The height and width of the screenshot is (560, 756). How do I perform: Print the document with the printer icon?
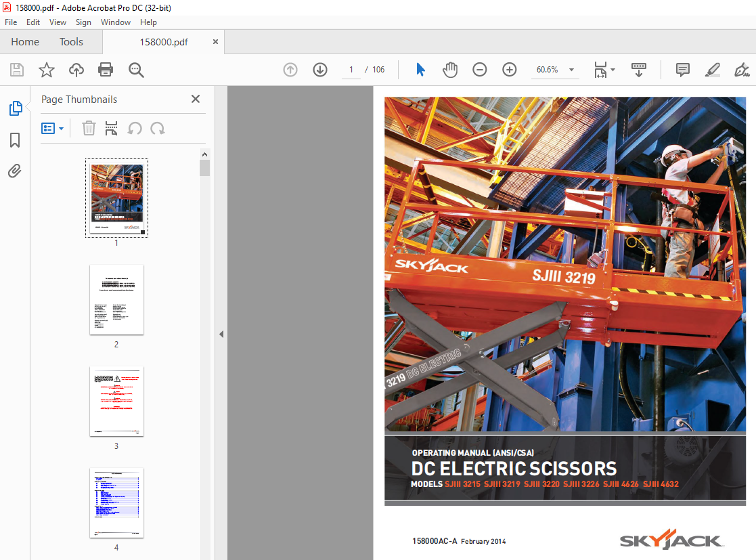point(106,70)
